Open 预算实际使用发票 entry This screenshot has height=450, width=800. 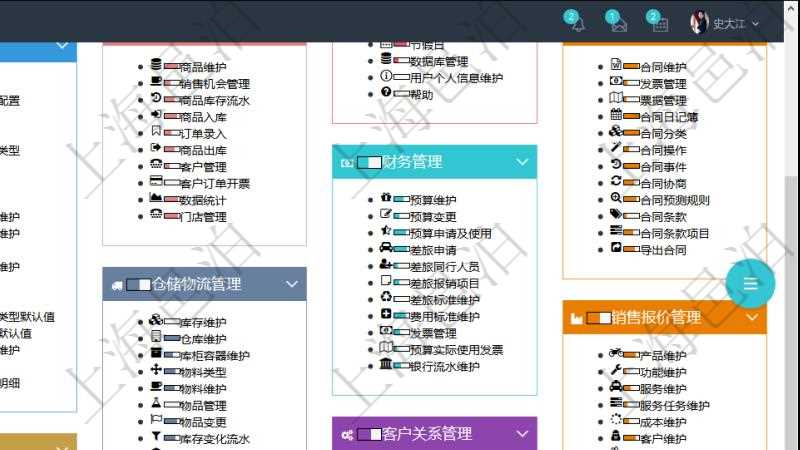point(456,350)
